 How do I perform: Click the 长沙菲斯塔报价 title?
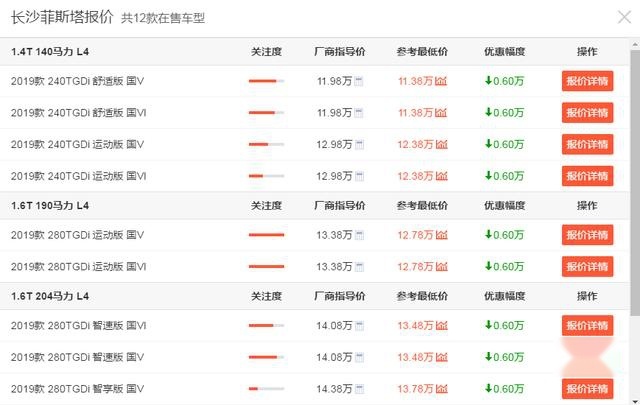tap(62, 17)
